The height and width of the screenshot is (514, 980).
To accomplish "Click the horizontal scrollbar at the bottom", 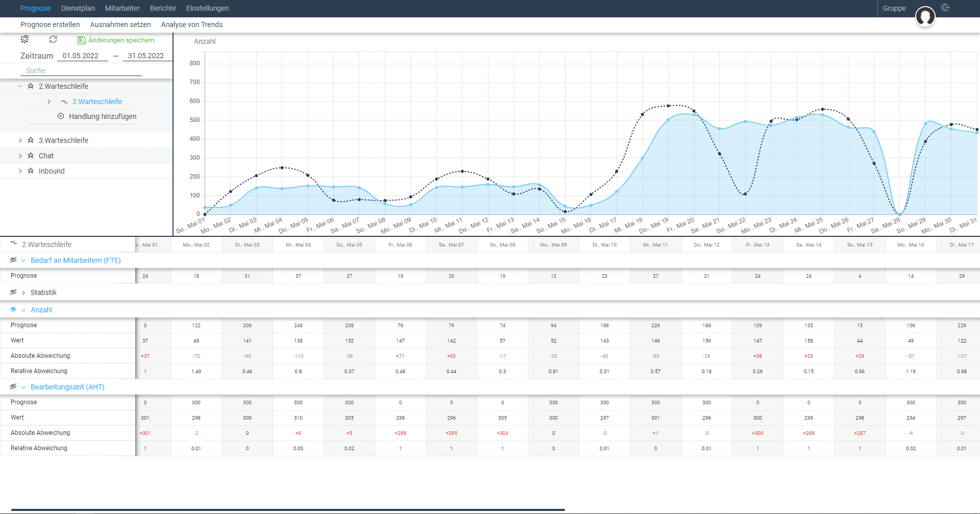I will click(288, 509).
